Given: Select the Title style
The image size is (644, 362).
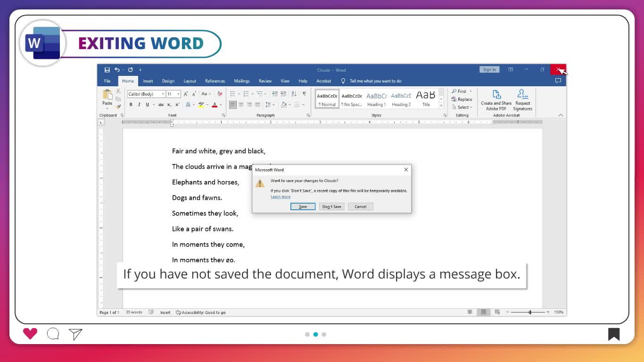Looking at the screenshot, I should coord(426,99).
